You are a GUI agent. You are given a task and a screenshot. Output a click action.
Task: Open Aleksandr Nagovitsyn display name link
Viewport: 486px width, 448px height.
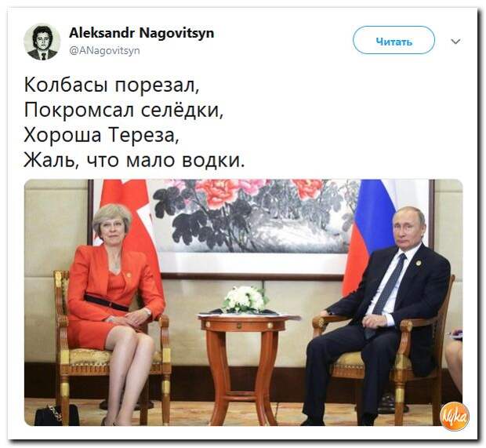tap(141, 33)
